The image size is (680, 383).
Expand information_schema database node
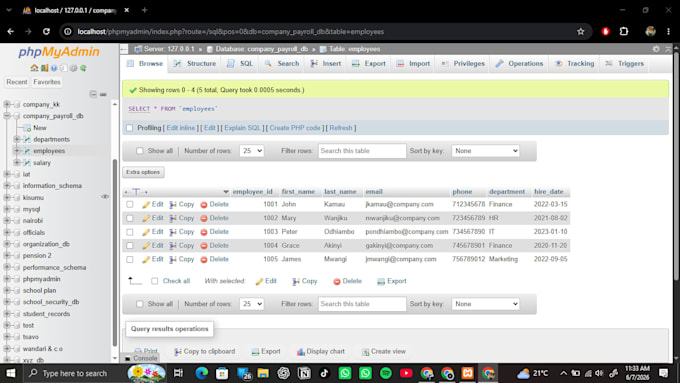tap(7, 186)
